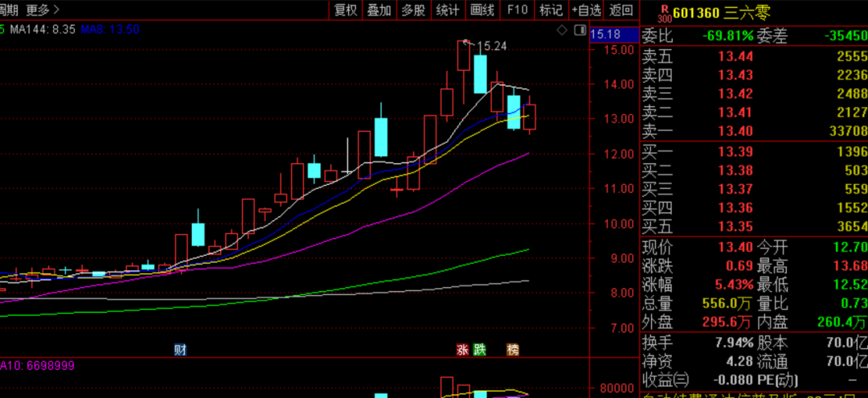The width and height of the screenshot is (868, 398).
Task: Click the orange 榜 event marker
Action: [513, 350]
